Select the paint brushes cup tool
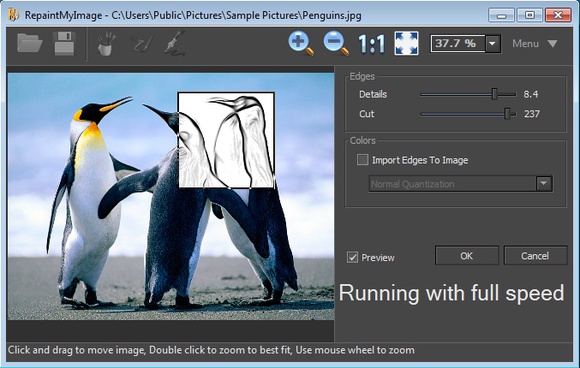The width and height of the screenshot is (580, 368). (107, 44)
